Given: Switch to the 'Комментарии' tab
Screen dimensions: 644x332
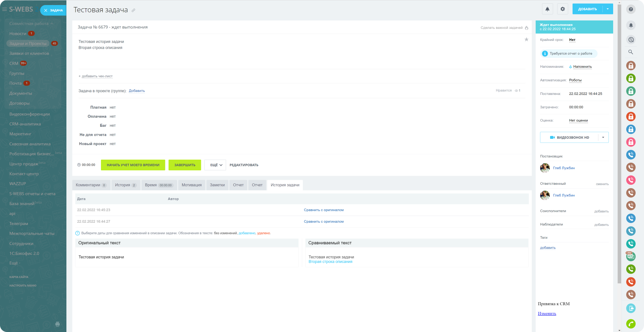Looking at the screenshot, I should pos(91,185).
